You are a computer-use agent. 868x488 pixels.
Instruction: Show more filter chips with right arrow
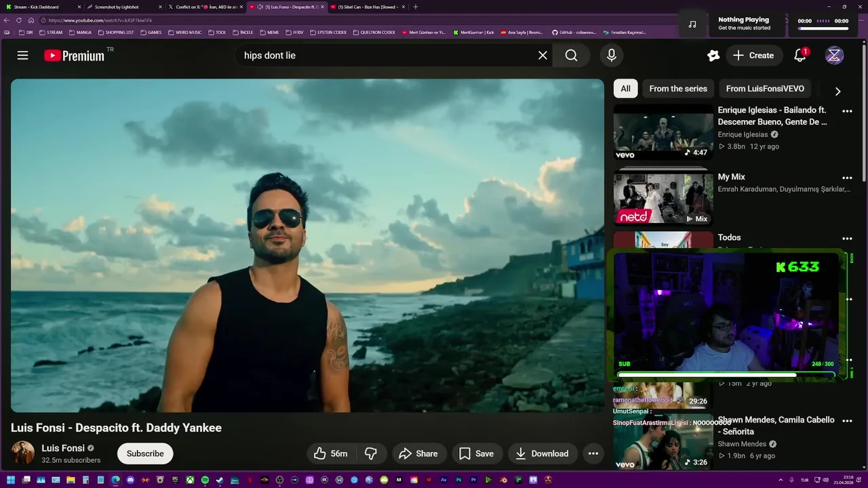tap(837, 91)
